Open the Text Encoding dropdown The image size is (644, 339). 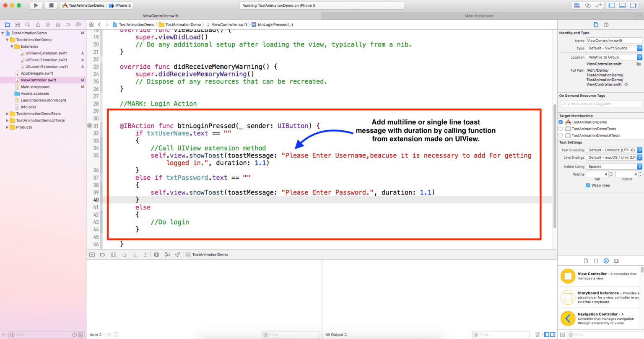614,150
